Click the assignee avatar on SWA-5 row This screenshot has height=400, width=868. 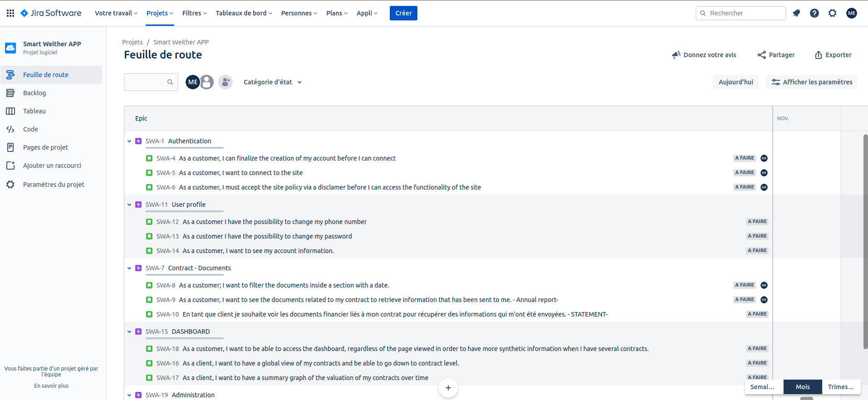pos(764,173)
